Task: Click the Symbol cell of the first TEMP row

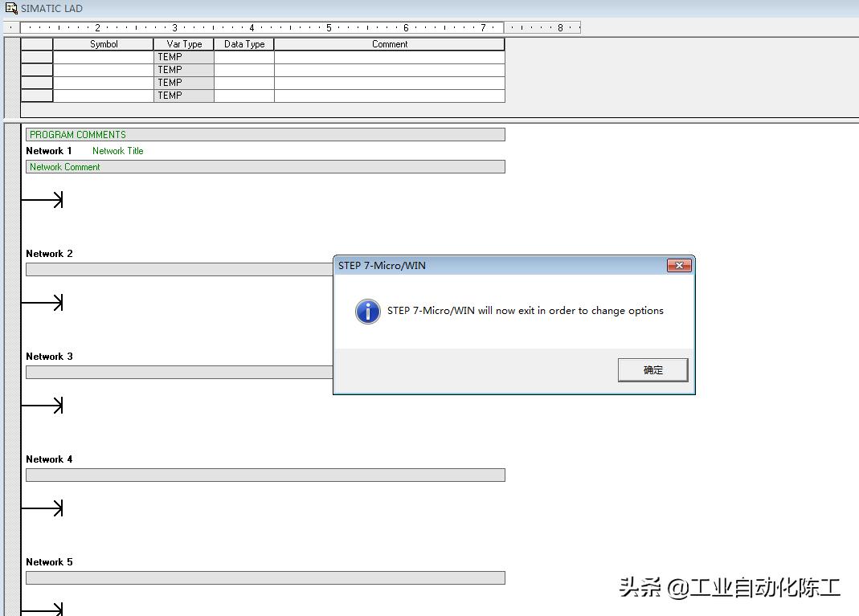Action: 103,57
